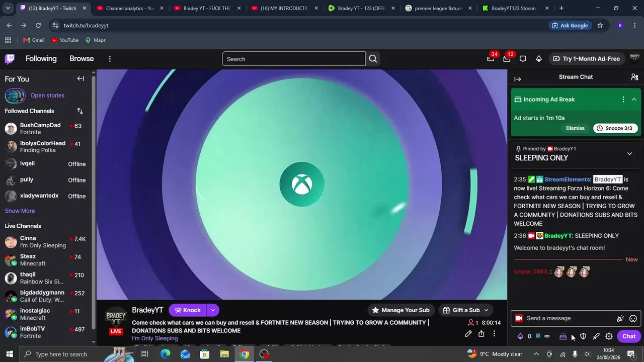Open dropdown arrow beside Knock button
Viewport: 644px width, 362px height.
pyautogui.click(x=213, y=310)
